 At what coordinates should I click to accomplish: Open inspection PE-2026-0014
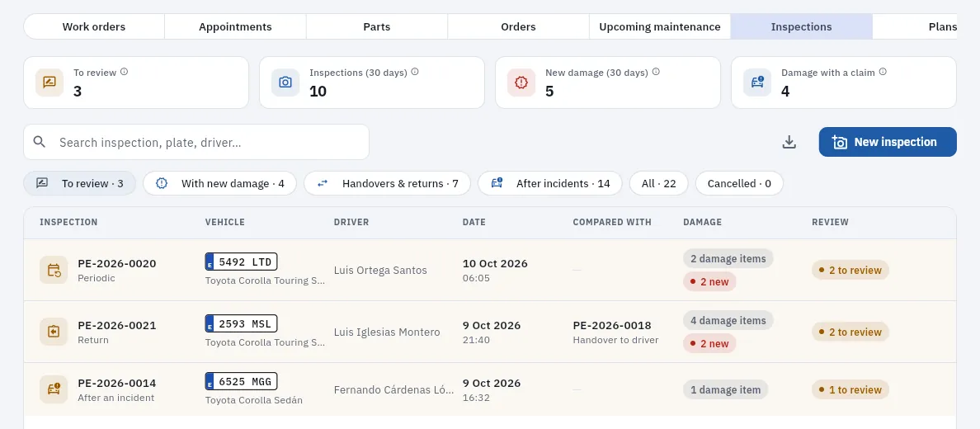tap(117, 383)
